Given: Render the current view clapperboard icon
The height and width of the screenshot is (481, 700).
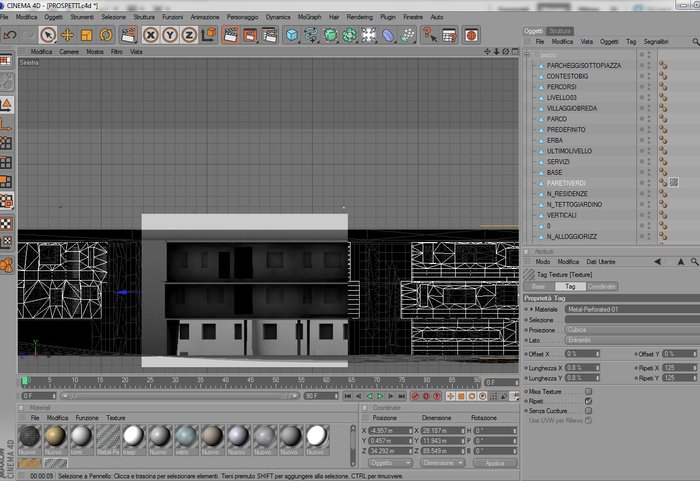Looking at the screenshot, I should 230,35.
